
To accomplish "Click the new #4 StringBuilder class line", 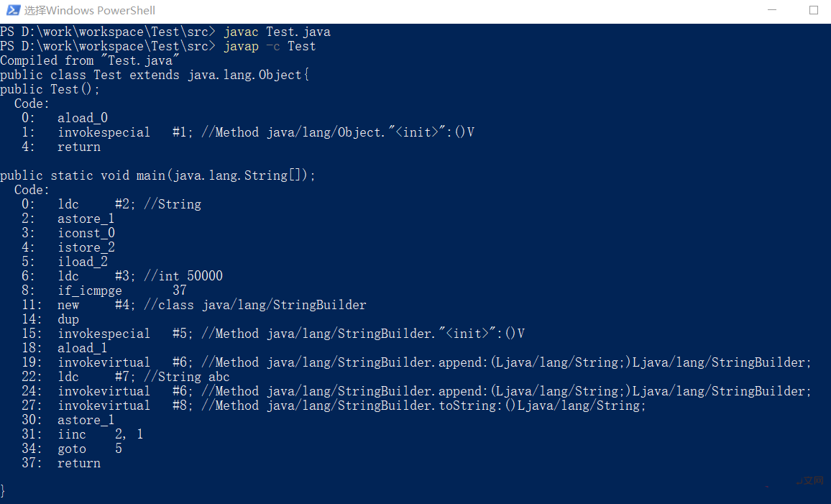I will tap(212, 305).
